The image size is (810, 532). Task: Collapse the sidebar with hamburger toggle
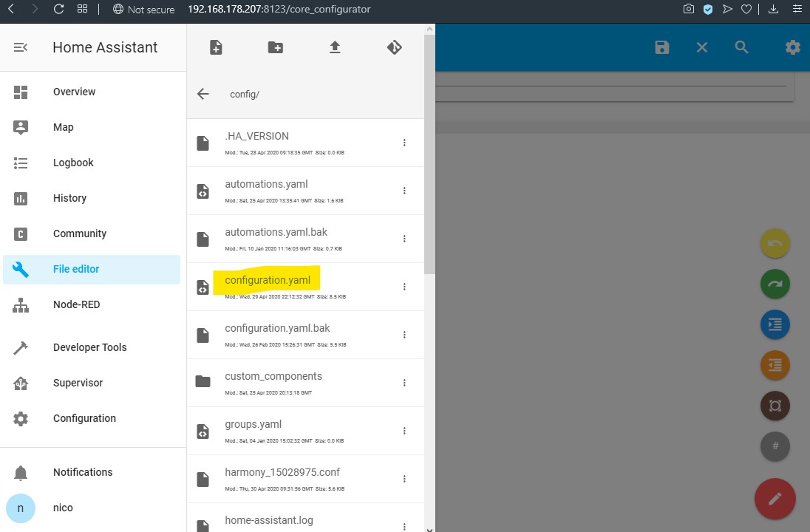click(20, 47)
